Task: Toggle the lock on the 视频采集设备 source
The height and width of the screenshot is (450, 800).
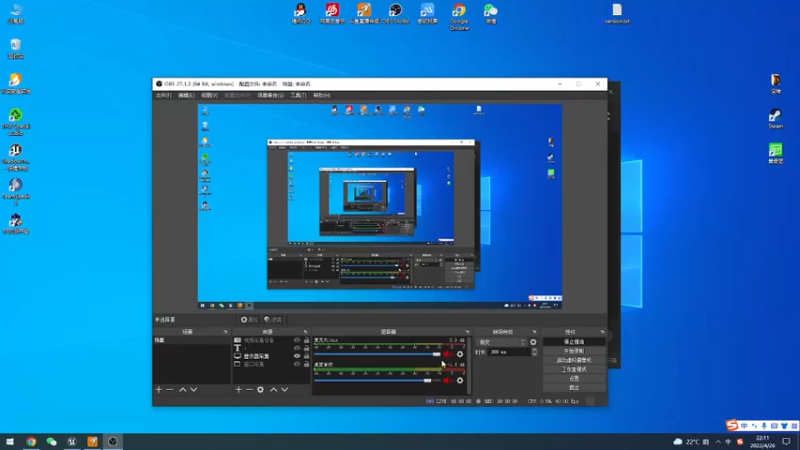Action: [x=307, y=340]
